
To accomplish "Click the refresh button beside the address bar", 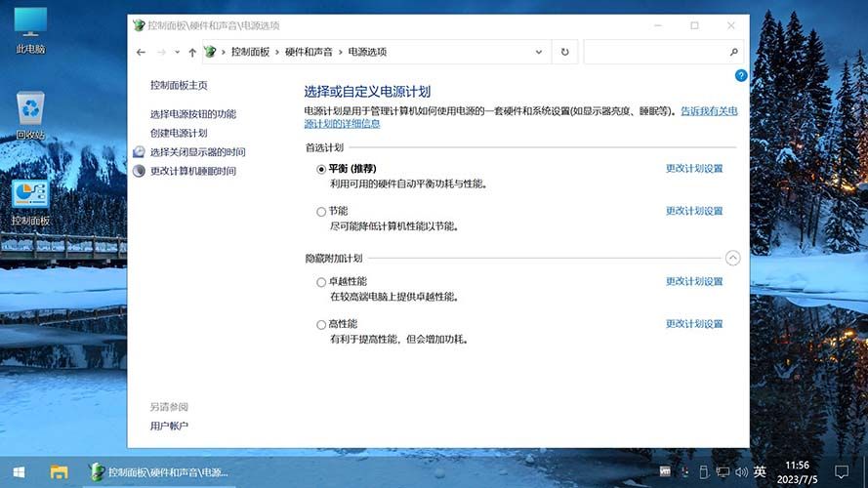I will [564, 52].
